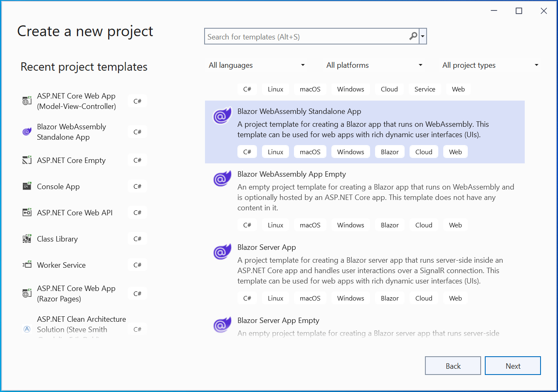Click the Back button
The width and height of the screenshot is (558, 392).
[453, 366]
